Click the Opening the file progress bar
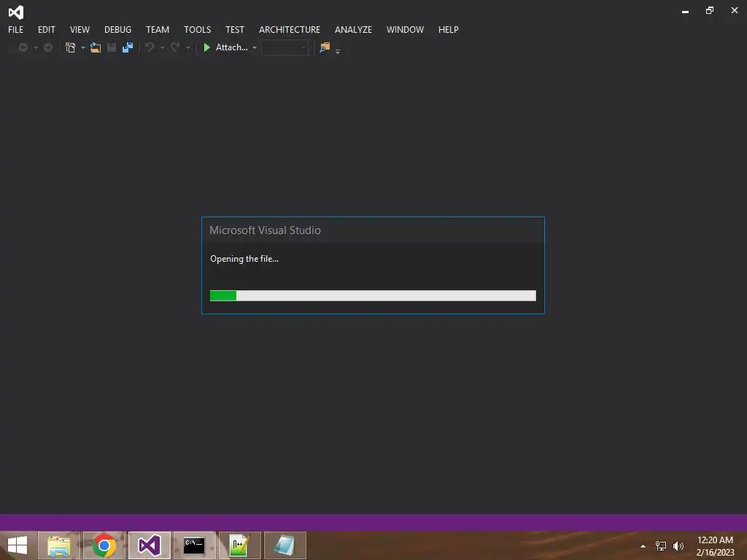 click(373, 296)
